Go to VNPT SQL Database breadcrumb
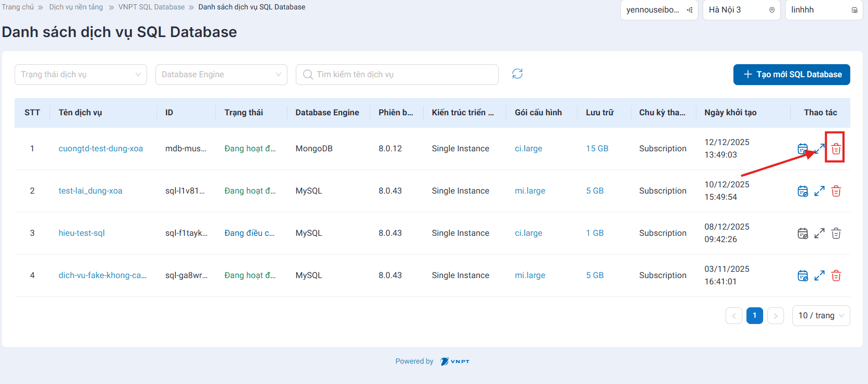The height and width of the screenshot is (384, 868). pyautogui.click(x=151, y=7)
